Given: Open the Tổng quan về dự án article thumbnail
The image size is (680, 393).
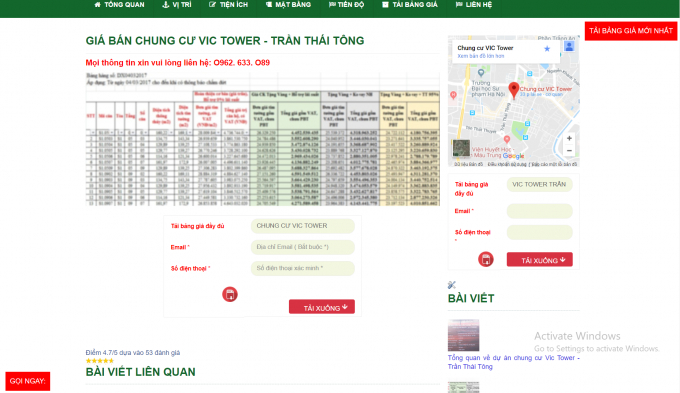Looking at the screenshot, I should pos(463,335).
